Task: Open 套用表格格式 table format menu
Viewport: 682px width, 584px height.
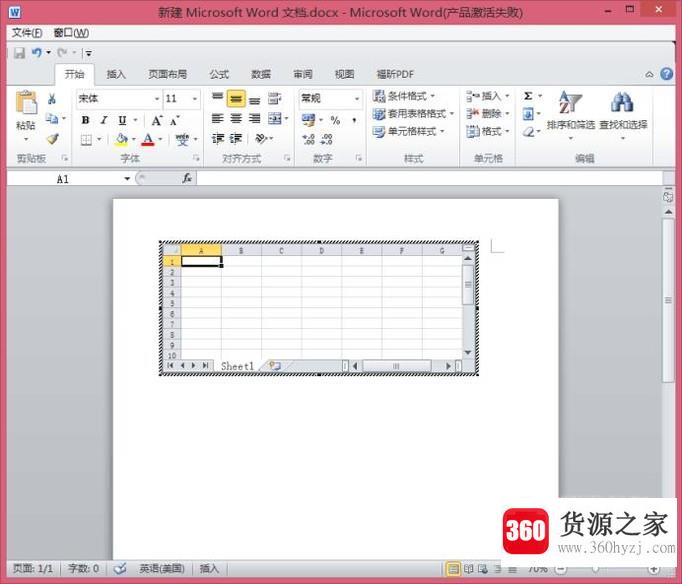Action: click(x=413, y=113)
